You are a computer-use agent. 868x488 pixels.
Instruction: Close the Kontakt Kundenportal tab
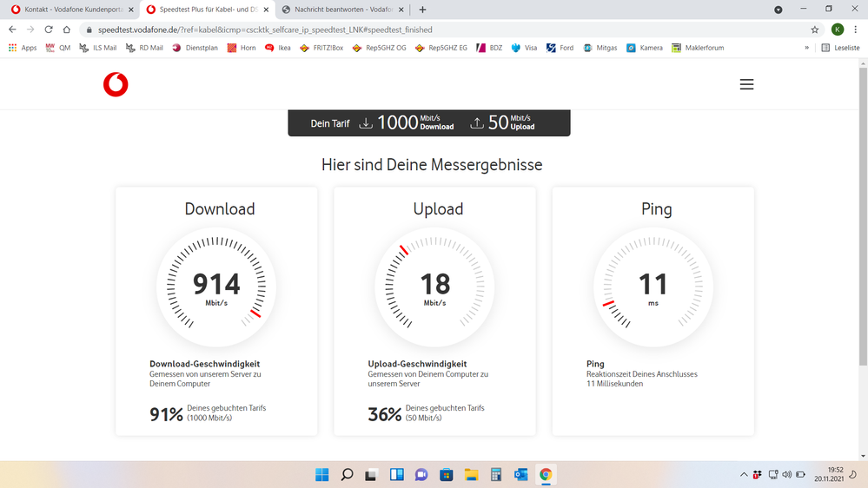[x=131, y=10]
